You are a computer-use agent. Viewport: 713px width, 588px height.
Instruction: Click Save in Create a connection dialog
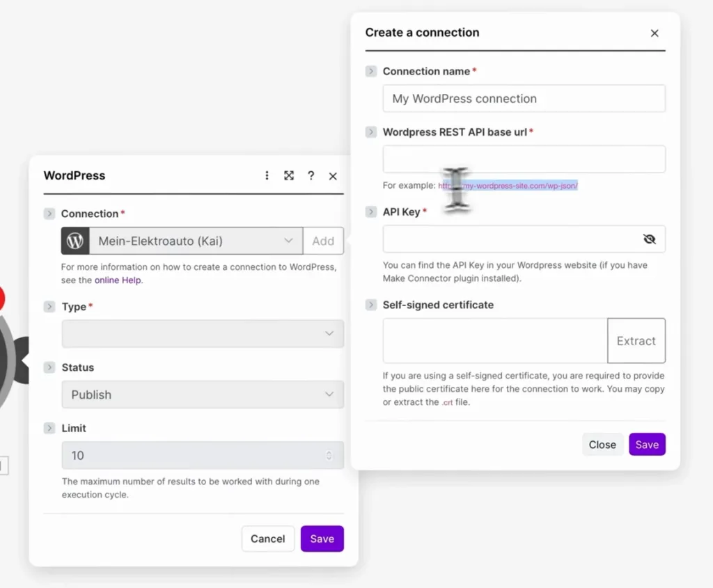click(647, 445)
